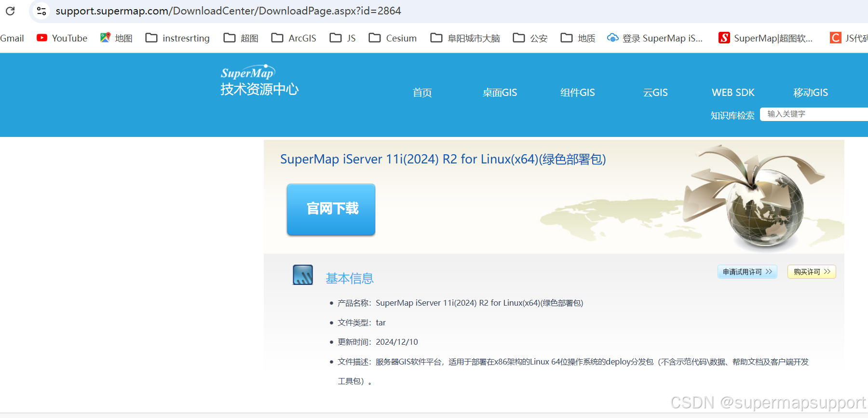Open the instresrting bookmark folder

pyautogui.click(x=177, y=38)
